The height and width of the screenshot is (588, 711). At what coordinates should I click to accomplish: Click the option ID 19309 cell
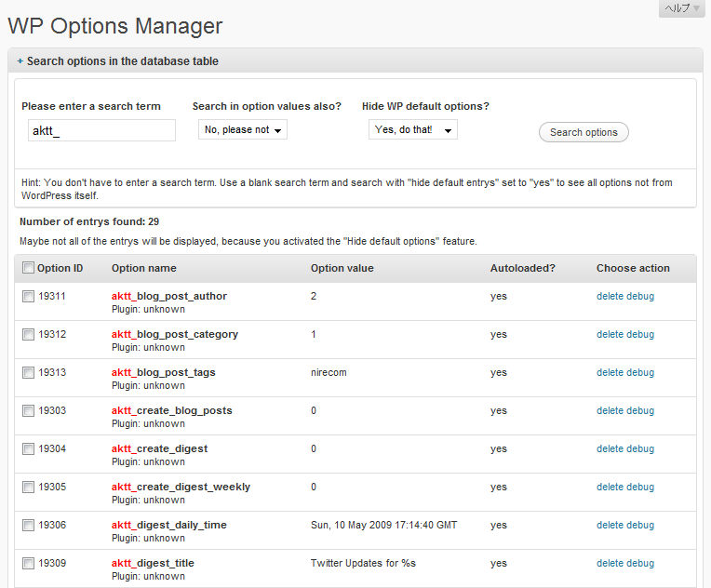(x=52, y=563)
